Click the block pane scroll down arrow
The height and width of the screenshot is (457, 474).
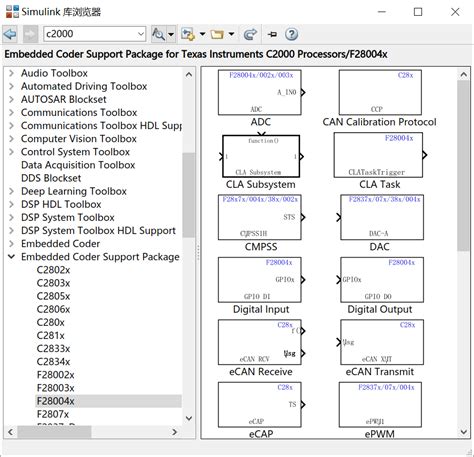click(x=464, y=432)
